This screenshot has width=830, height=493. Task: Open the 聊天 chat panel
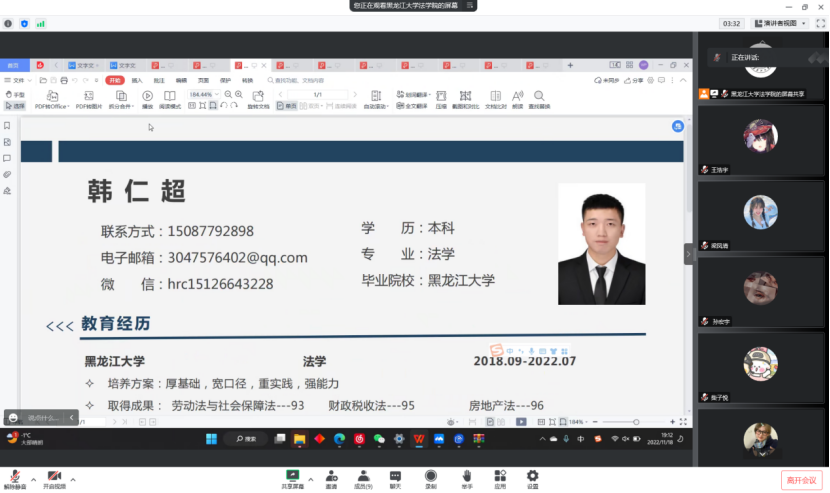coord(395,478)
